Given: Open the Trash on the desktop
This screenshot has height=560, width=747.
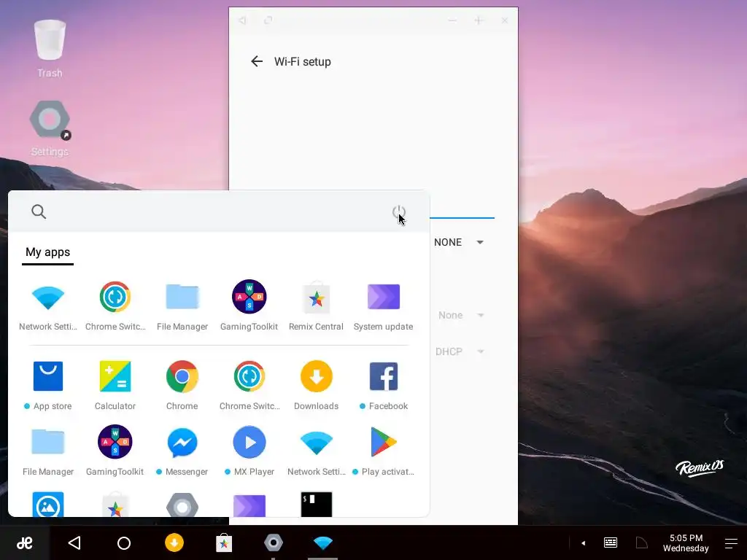Looking at the screenshot, I should coord(50,48).
